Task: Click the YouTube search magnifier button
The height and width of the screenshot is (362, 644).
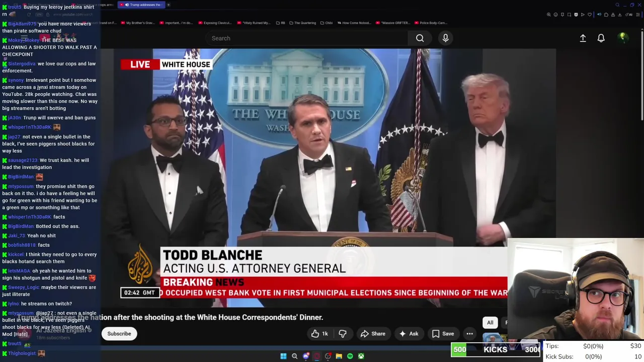Action: (420, 38)
